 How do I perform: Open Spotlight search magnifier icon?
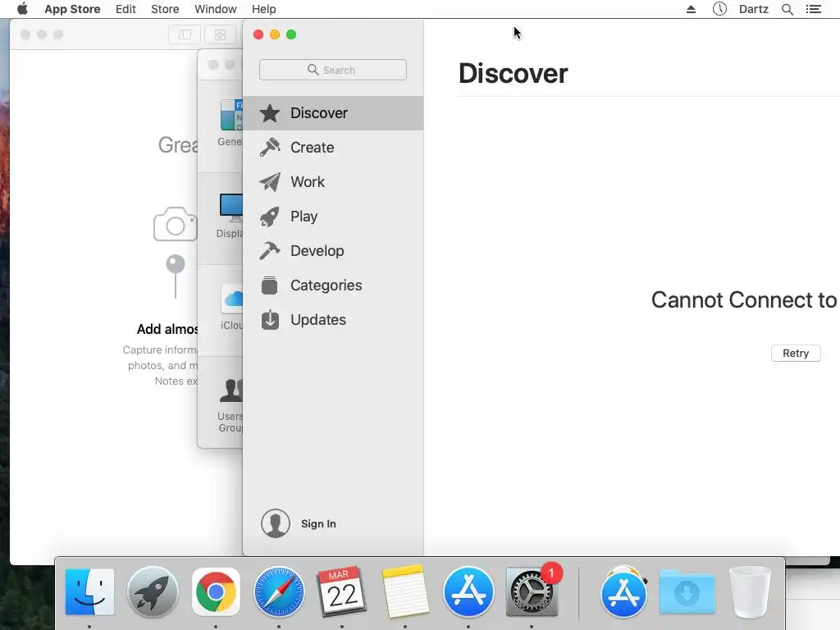787,9
